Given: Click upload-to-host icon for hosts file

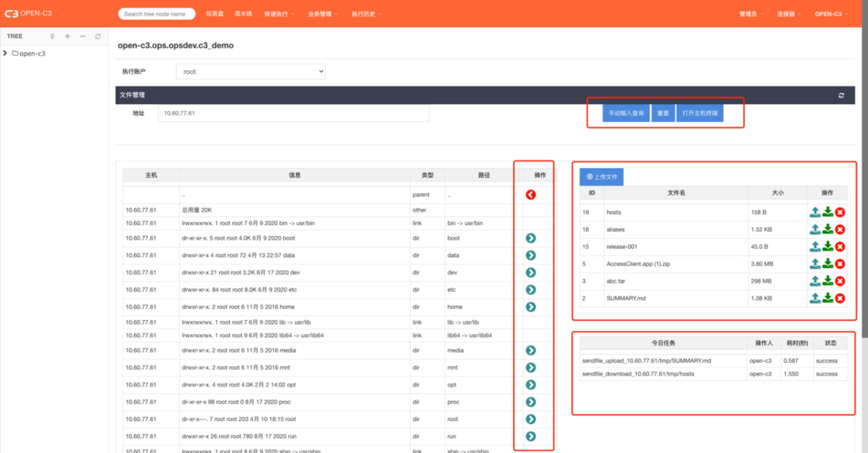Looking at the screenshot, I should point(815,212).
